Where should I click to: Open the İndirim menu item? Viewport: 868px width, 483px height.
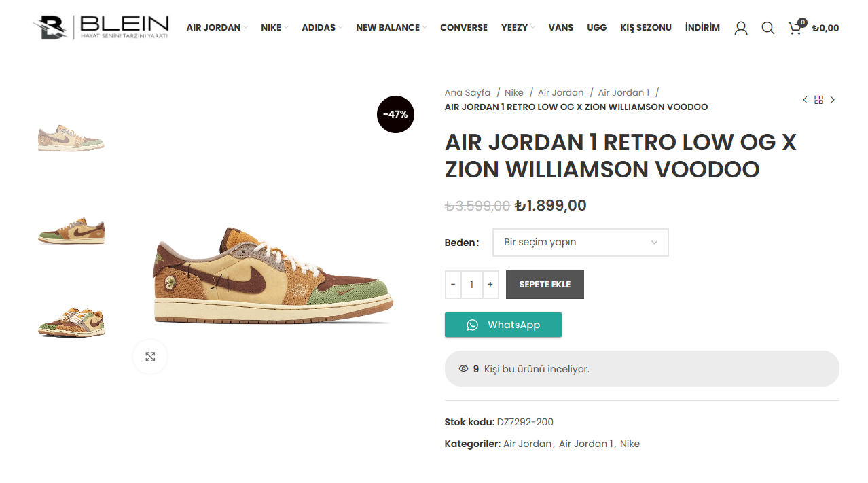pos(702,28)
